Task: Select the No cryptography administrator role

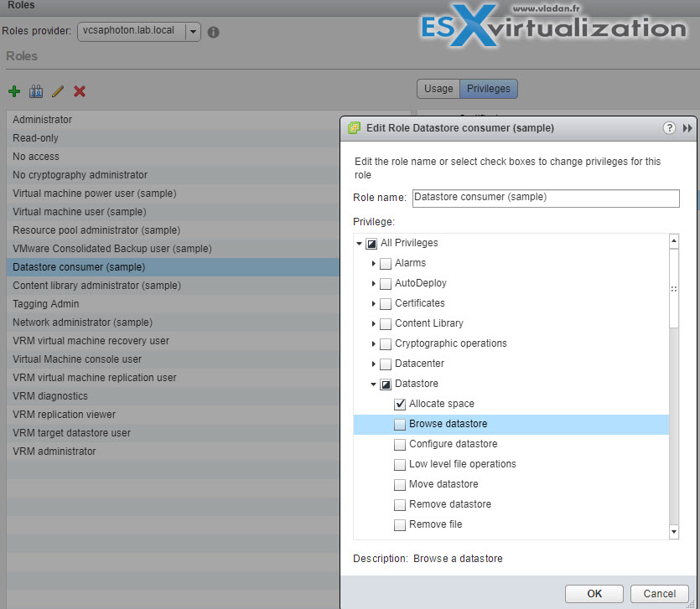Action: (x=174, y=175)
